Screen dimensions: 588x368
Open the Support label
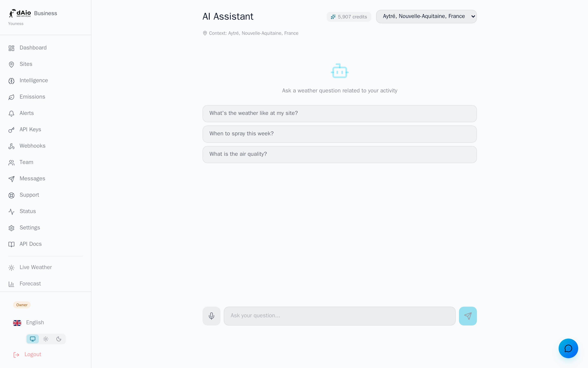29,195
